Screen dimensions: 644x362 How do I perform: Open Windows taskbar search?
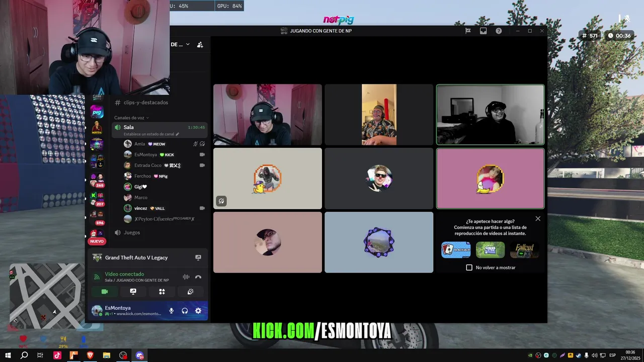pos(24,355)
